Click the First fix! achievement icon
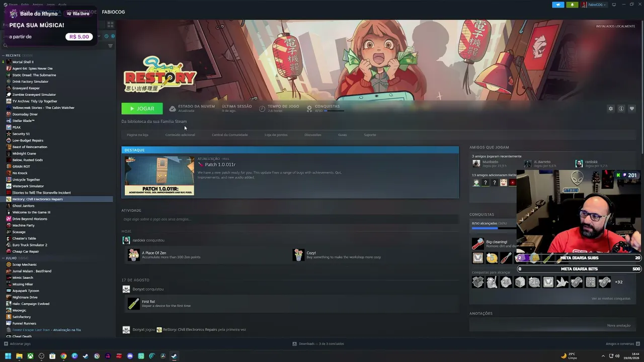 click(x=133, y=304)
